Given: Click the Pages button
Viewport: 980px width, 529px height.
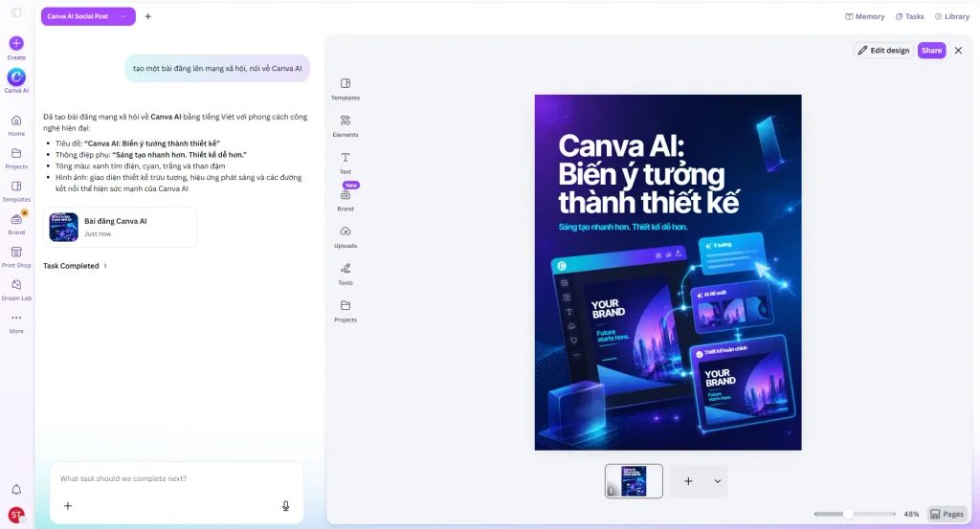Looking at the screenshot, I should (947, 514).
